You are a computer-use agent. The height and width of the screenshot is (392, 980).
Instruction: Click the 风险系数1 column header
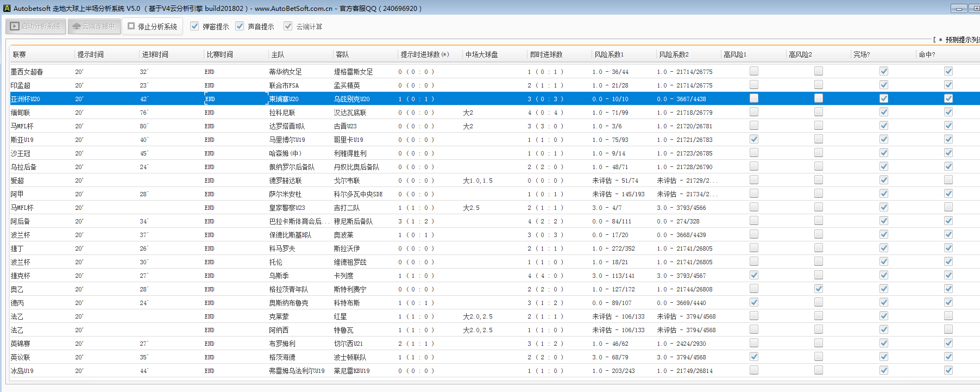609,54
